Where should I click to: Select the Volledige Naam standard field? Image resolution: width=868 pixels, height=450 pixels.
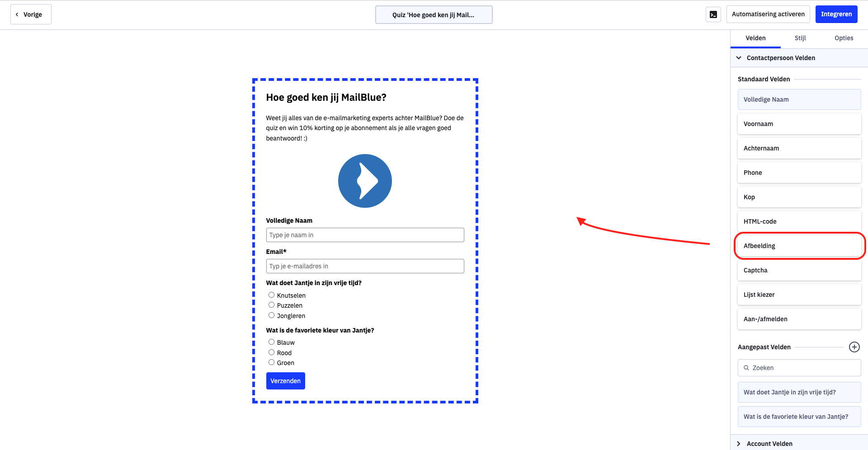[x=799, y=99]
